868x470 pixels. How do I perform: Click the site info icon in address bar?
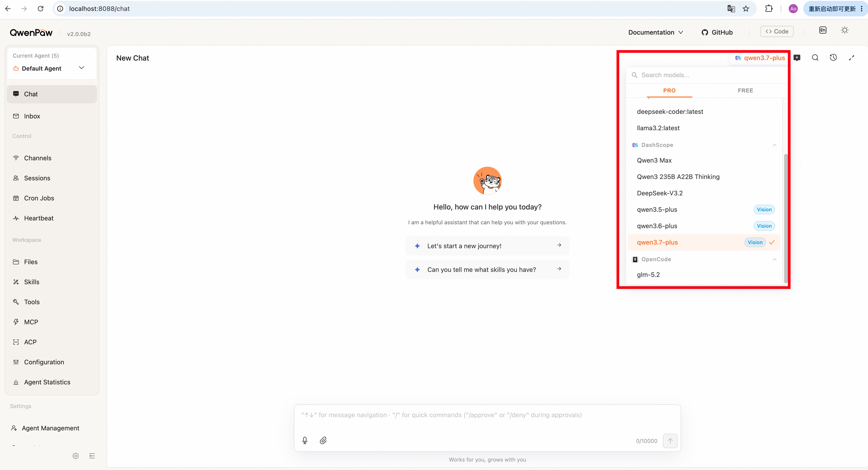click(x=60, y=9)
